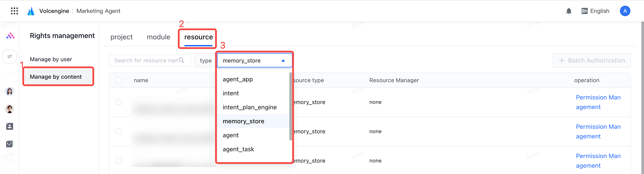The height and width of the screenshot is (174, 644).
Task: Click the operation column header
Action: [x=587, y=80]
